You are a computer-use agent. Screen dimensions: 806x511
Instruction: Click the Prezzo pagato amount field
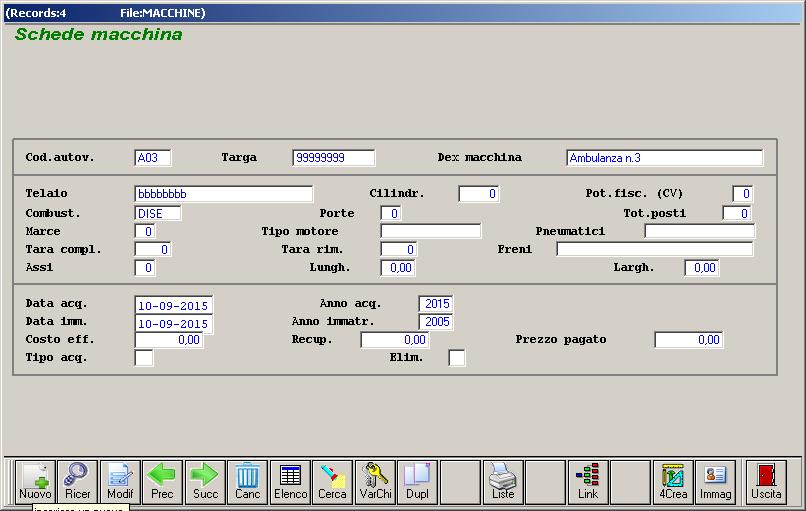tap(689, 340)
